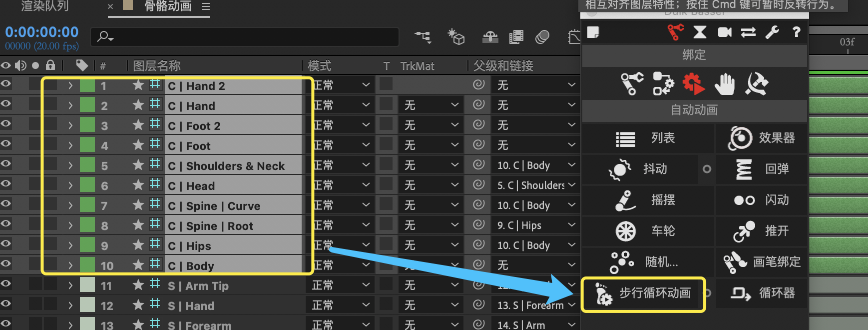
Task: Switch to the 渲染队列 render queue tab
Action: 45,6
